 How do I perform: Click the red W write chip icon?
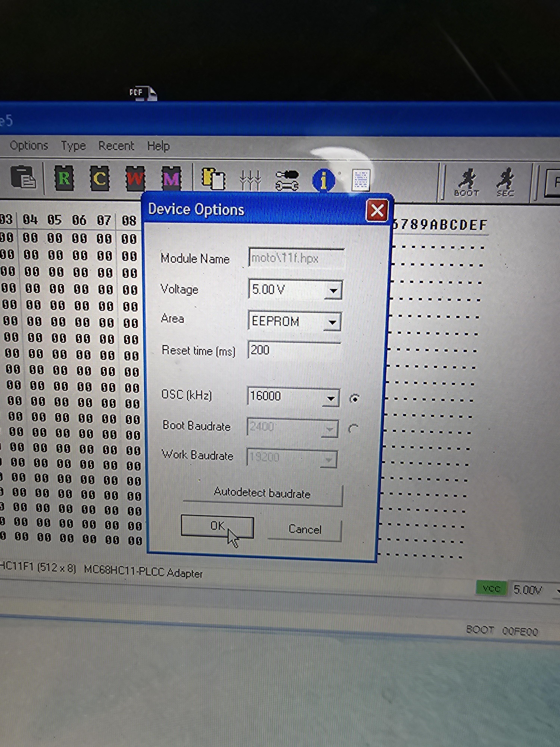[x=135, y=178]
